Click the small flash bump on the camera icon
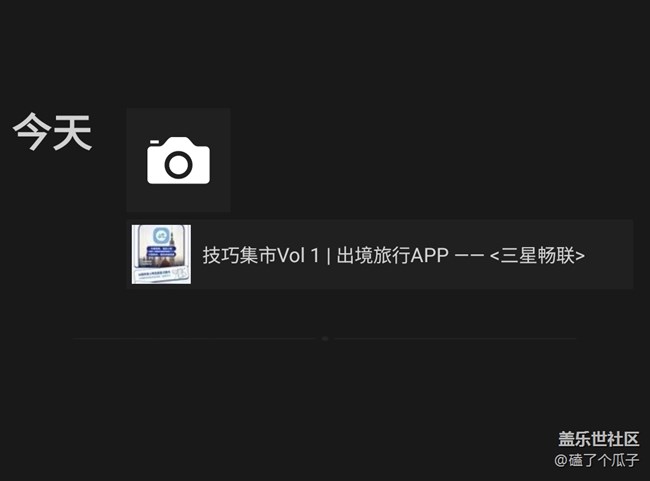 pos(154,142)
